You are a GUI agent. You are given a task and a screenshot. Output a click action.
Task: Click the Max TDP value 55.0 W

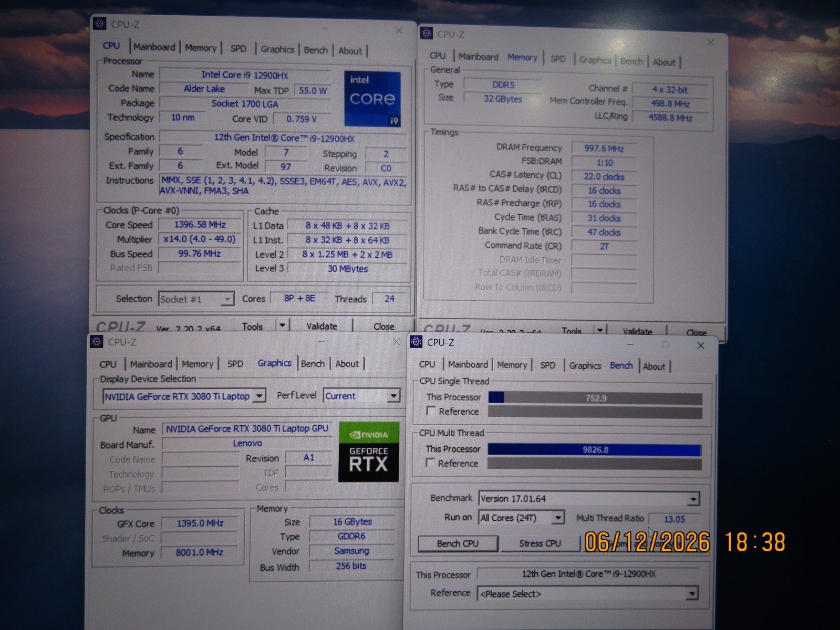pyautogui.click(x=313, y=90)
